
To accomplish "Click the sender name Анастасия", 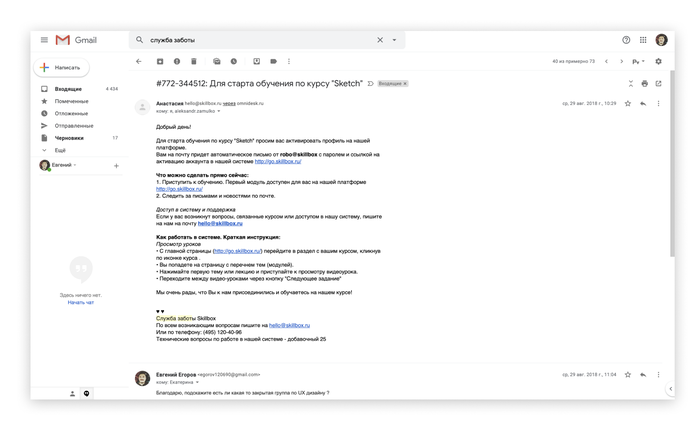I will click(169, 103).
